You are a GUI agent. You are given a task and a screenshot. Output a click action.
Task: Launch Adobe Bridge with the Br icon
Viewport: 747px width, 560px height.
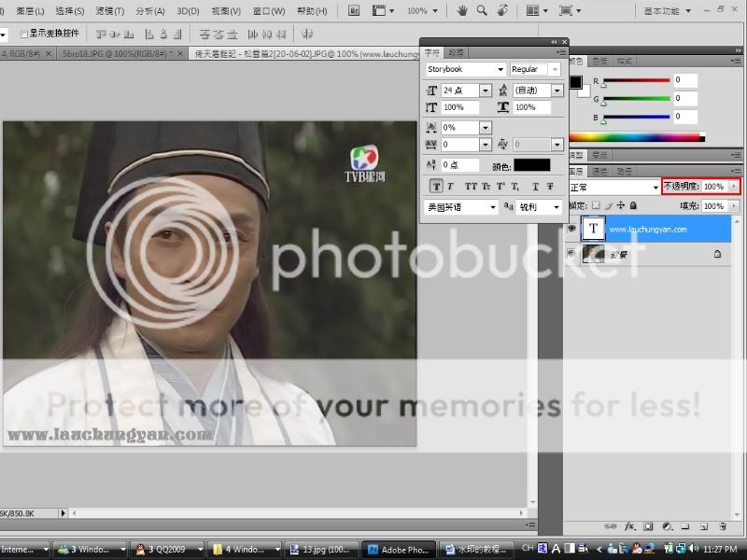pyautogui.click(x=354, y=10)
